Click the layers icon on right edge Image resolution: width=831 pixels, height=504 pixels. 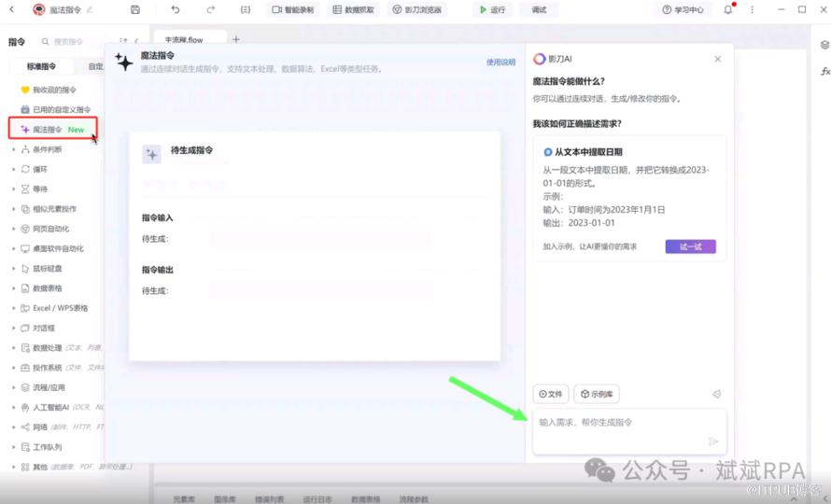[824, 45]
